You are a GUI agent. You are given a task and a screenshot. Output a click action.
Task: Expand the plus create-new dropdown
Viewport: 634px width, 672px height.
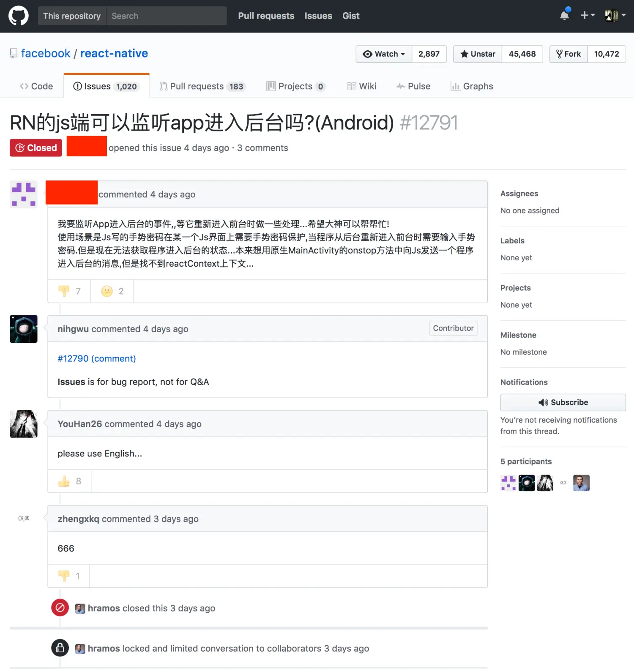tap(588, 16)
